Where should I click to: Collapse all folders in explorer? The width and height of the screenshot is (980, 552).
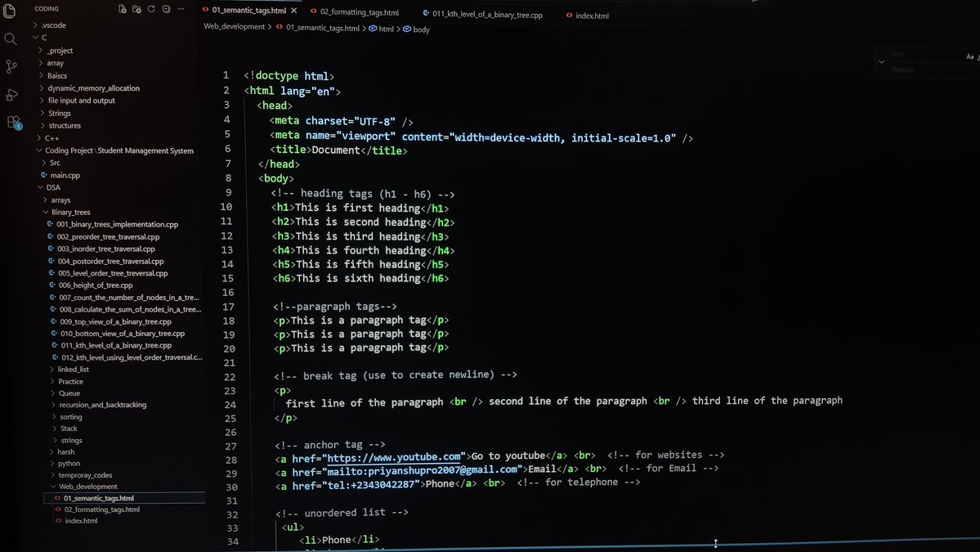pyautogui.click(x=166, y=9)
